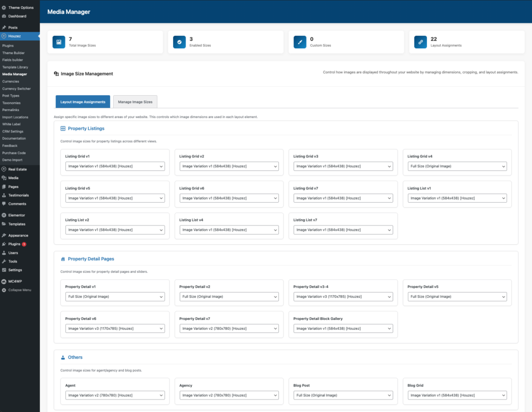532x412 pixels.
Task: Open the Listing Grid v1 dropdown
Action: pyautogui.click(x=115, y=166)
